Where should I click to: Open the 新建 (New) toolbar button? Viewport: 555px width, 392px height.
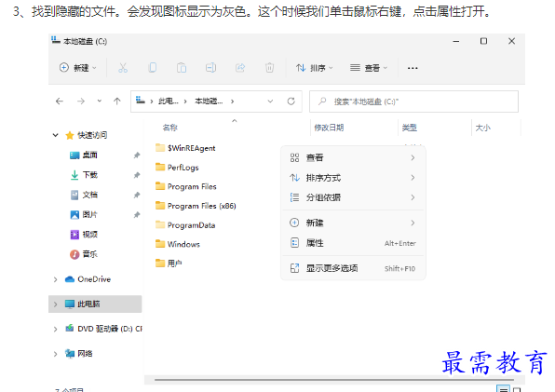77,68
